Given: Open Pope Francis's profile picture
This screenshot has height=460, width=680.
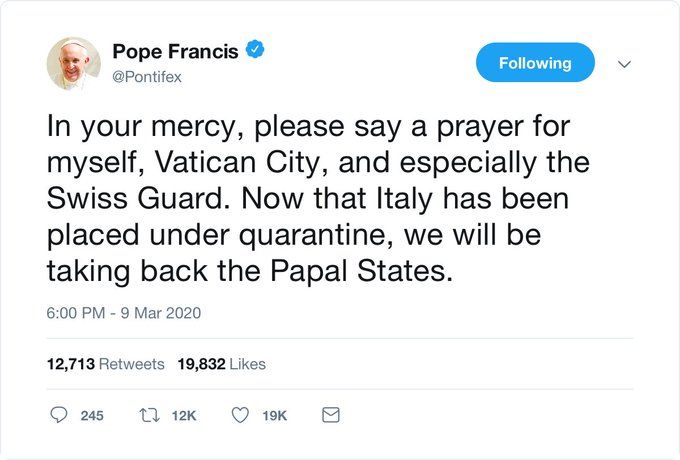Looking at the screenshot, I should (x=73, y=63).
